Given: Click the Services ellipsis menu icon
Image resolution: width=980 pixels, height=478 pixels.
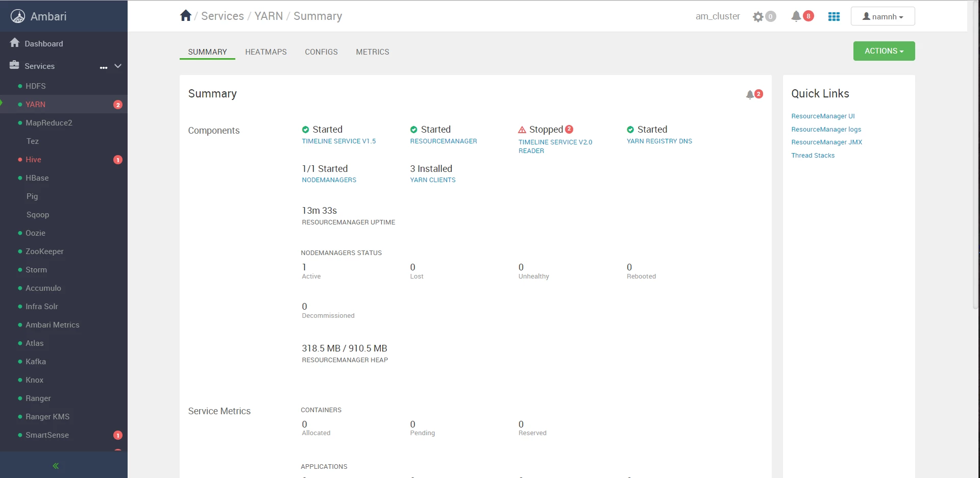Looking at the screenshot, I should pos(104,67).
